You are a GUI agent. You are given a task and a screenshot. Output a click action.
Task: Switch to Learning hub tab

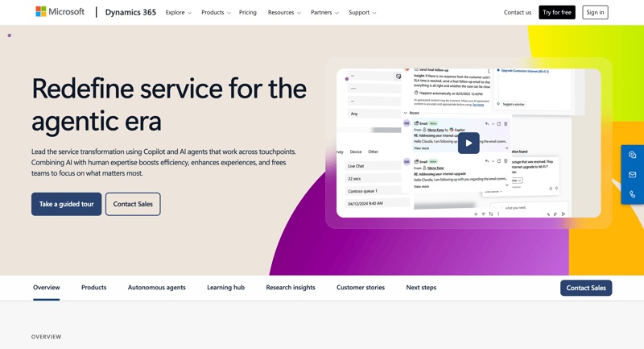pyautogui.click(x=225, y=287)
